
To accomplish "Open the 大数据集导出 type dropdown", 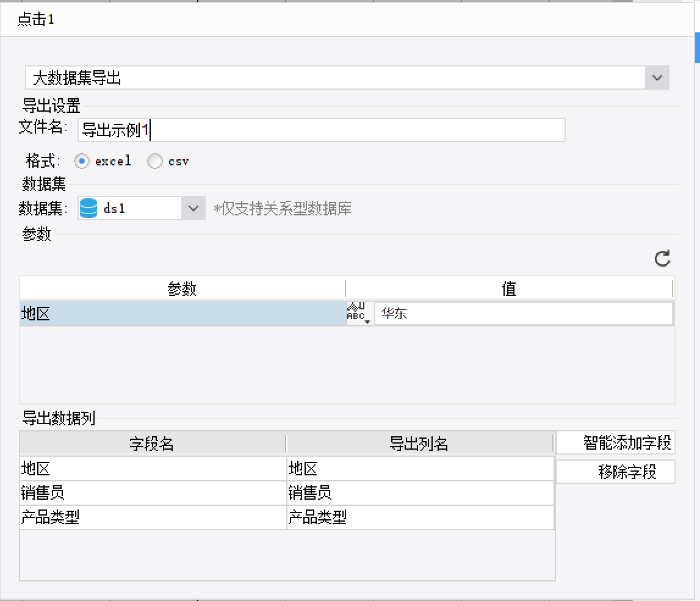I will [x=657, y=78].
